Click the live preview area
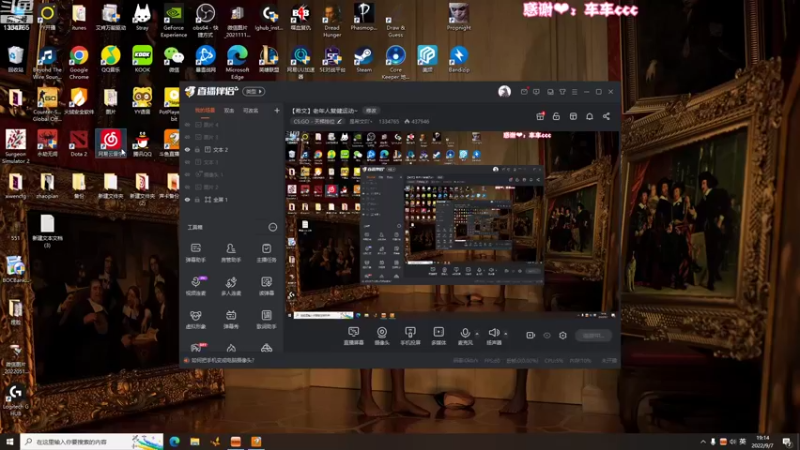 pyautogui.click(x=452, y=224)
